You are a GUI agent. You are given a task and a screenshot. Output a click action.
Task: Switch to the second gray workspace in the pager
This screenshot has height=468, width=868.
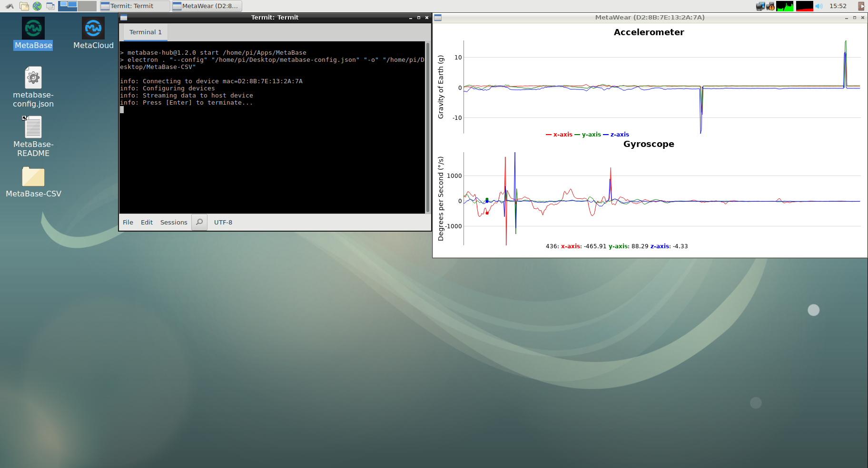(x=87, y=6)
